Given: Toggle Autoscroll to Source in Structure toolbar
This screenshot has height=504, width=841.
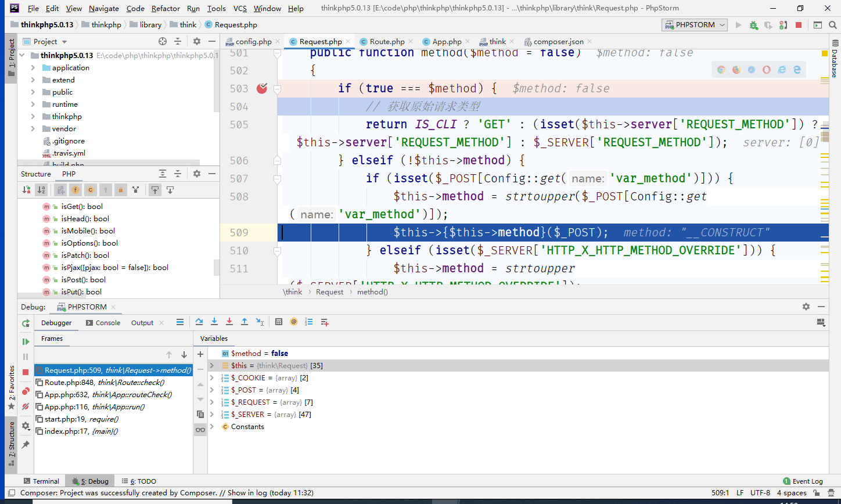Looking at the screenshot, I should 155,189.
